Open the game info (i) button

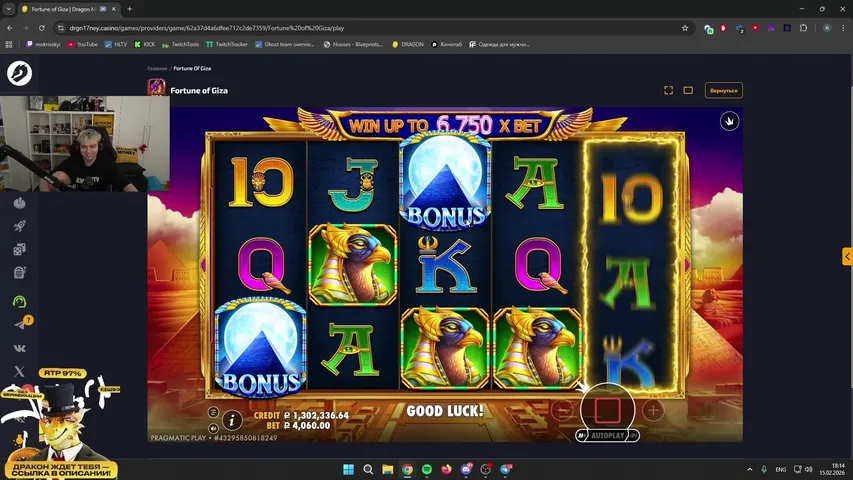tap(231, 420)
